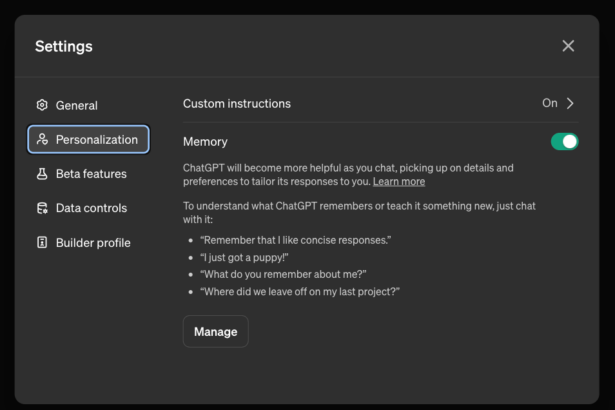This screenshot has height=410, width=615.
Task: Click the Beta features flask icon
Action: coord(42,174)
